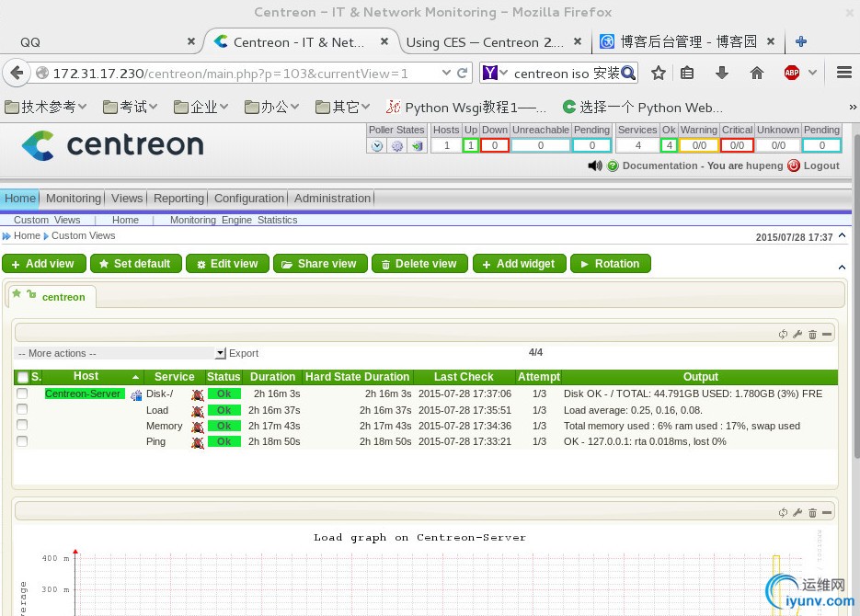Open the 企业 bookmarks folder
This screenshot has width=860, height=616.
pos(201,107)
